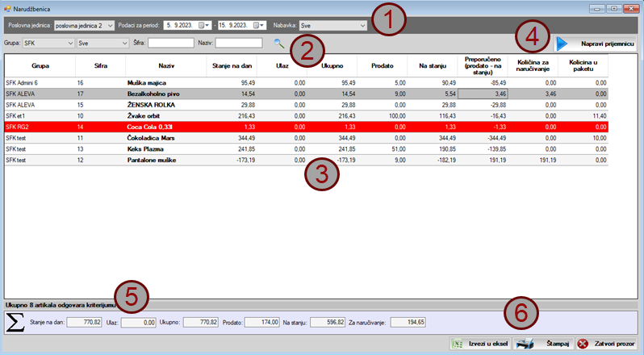This screenshot has height=355, width=644.
Task: Click the red X Zatvori prozor icon
Action: [x=583, y=344]
